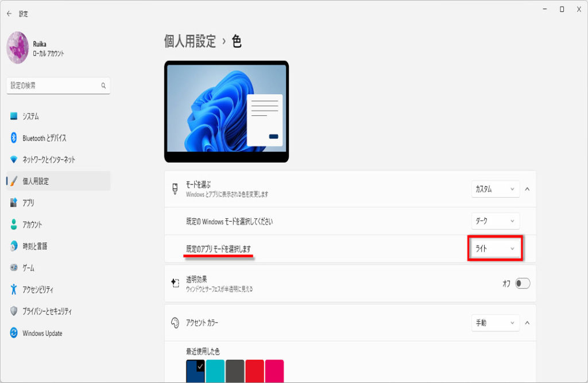The image size is (588, 383).
Task: Click the アクセシビリティ person icon
Action: [14, 289]
